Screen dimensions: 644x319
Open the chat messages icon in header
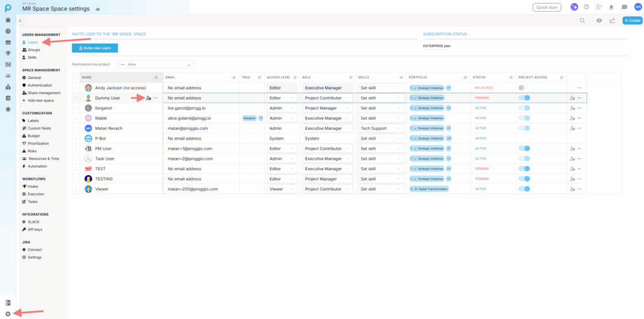[x=624, y=7]
